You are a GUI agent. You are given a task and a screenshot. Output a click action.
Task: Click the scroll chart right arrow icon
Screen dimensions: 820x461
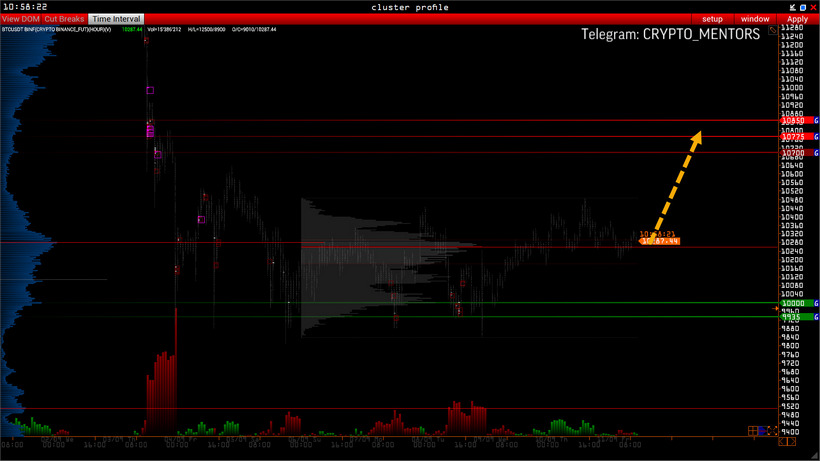[x=792, y=442]
